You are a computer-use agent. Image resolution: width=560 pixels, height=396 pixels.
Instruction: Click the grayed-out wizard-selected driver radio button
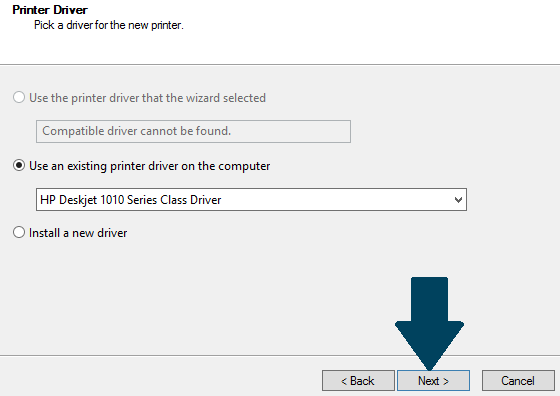click(x=19, y=97)
